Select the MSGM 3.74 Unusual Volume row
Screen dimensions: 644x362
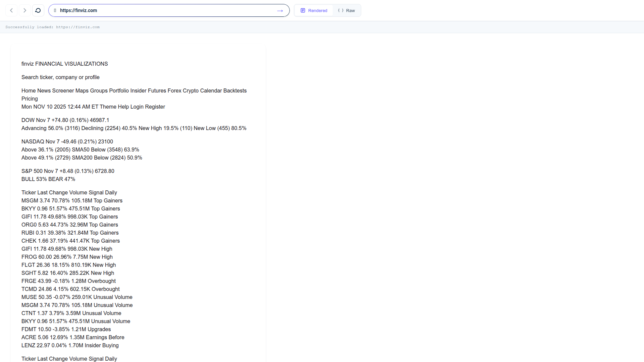click(77, 305)
